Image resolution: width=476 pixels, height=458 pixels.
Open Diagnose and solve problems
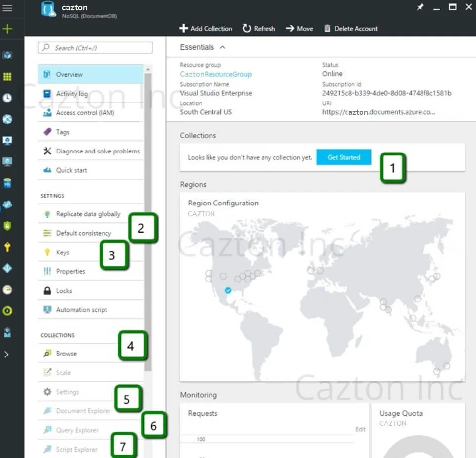coord(91,151)
